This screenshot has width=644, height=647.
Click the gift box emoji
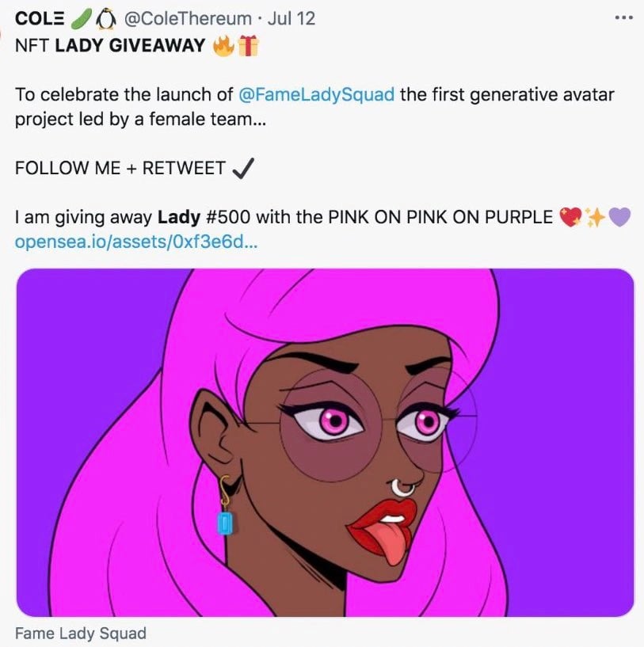pyautogui.click(x=248, y=45)
